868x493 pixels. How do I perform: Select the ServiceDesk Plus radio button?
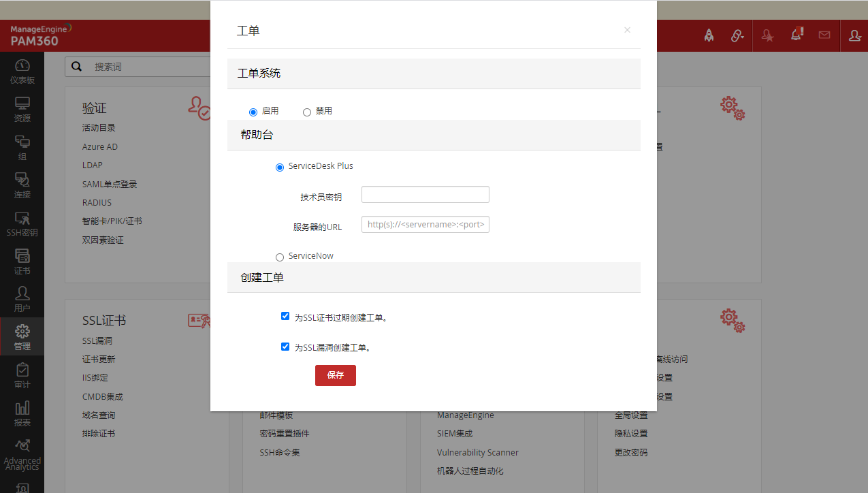pyautogui.click(x=280, y=167)
